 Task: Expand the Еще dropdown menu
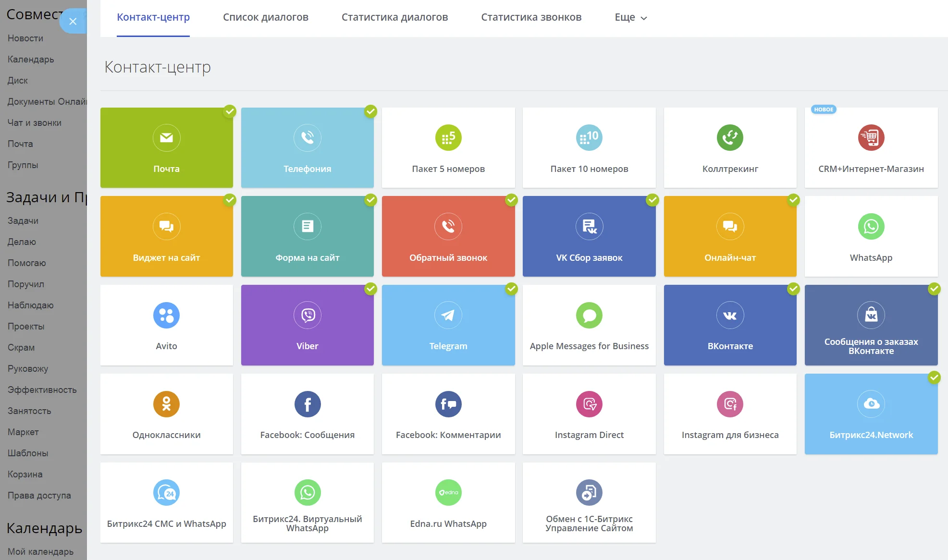point(631,17)
